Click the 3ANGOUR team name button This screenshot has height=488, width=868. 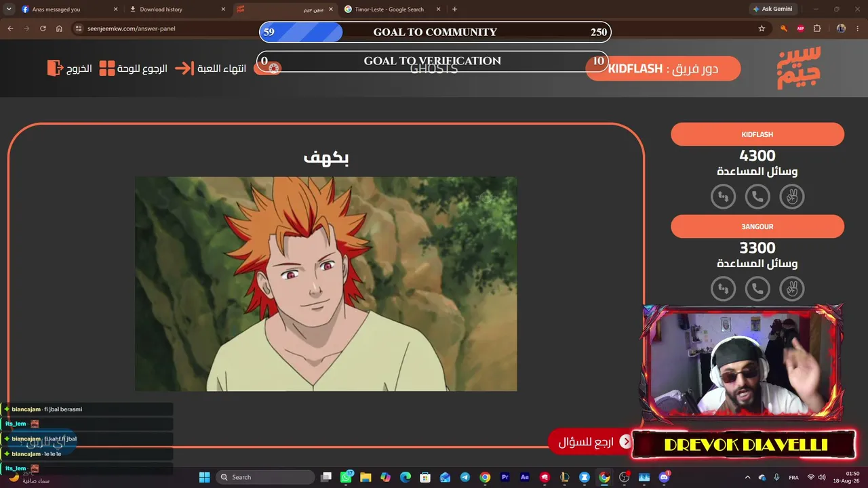click(x=757, y=226)
